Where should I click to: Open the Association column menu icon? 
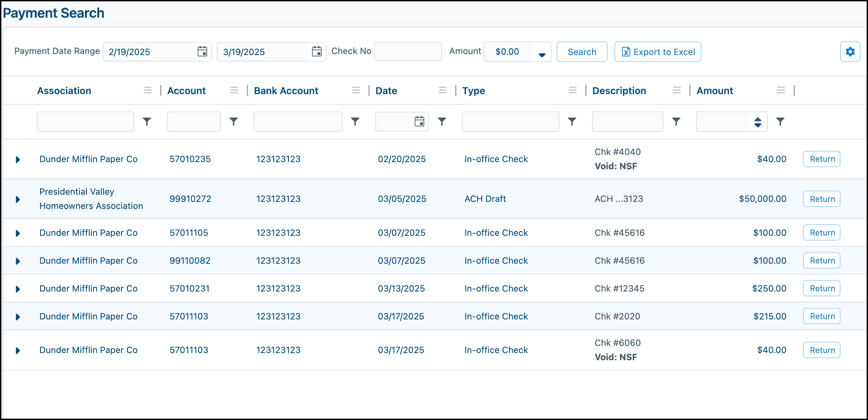[147, 90]
